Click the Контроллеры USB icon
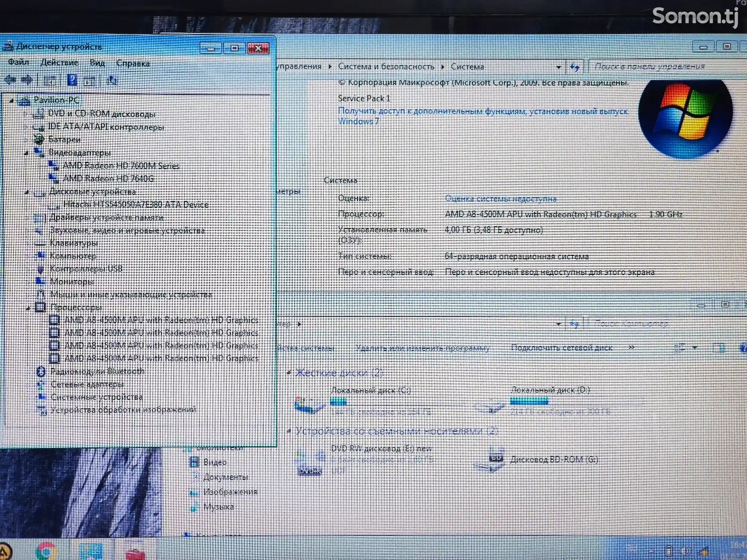This screenshot has width=747, height=560. click(41, 269)
